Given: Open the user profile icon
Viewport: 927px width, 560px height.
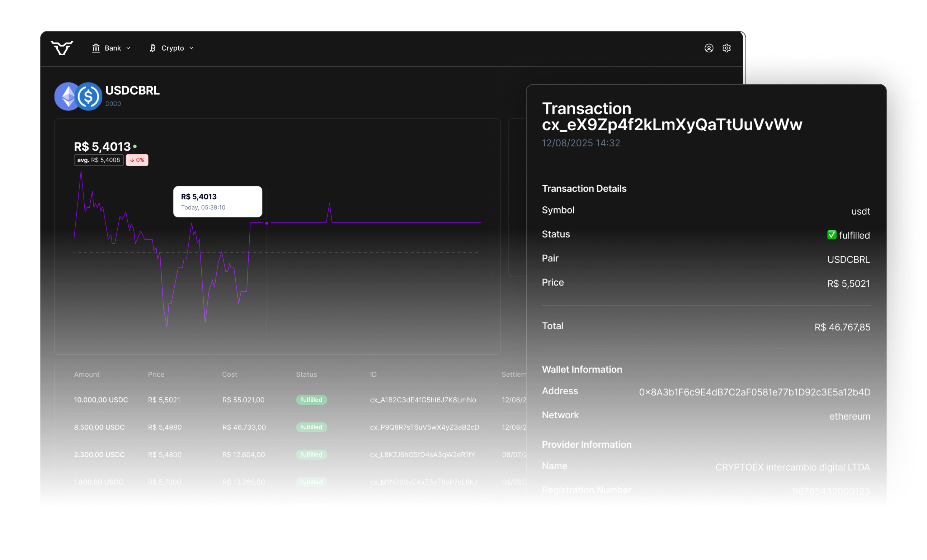Looking at the screenshot, I should pyautogui.click(x=709, y=48).
